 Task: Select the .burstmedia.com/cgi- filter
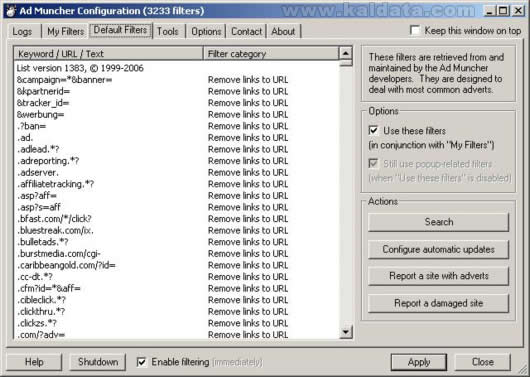coord(176,254)
